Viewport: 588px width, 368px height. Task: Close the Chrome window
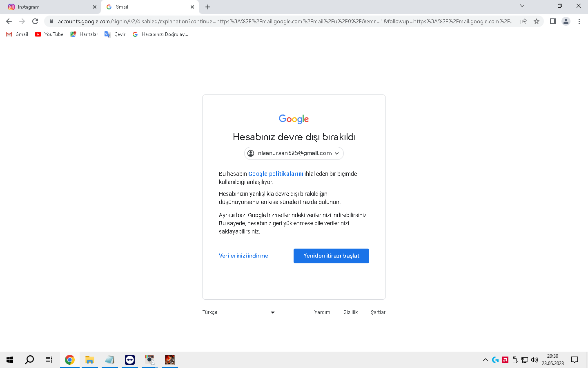pyautogui.click(x=579, y=6)
